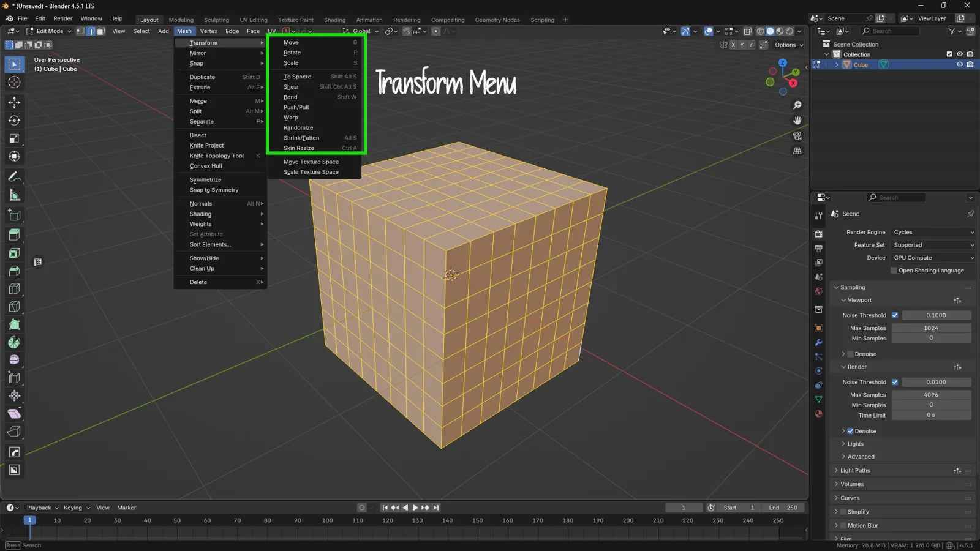980x551 pixels.
Task: Play the animation forward
Action: click(x=415, y=508)
